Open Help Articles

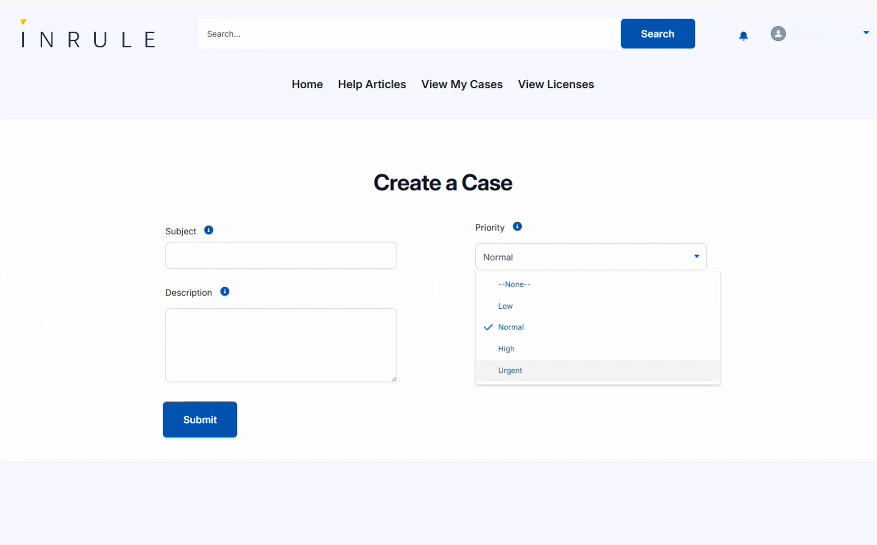(x=372, y=85)
